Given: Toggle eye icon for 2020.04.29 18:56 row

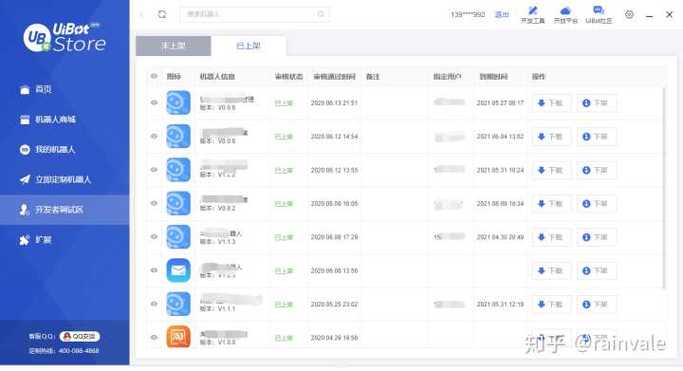Looking at the screenshot, I should tap(154, 337).
